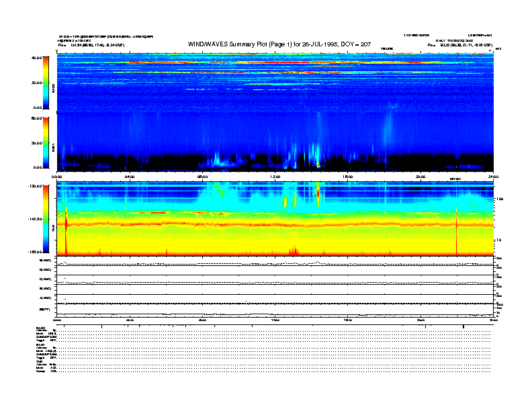The width and height of the screenshot is (532, 411).
Task: Click the top-right Rss position text
Action: point(459,45)
